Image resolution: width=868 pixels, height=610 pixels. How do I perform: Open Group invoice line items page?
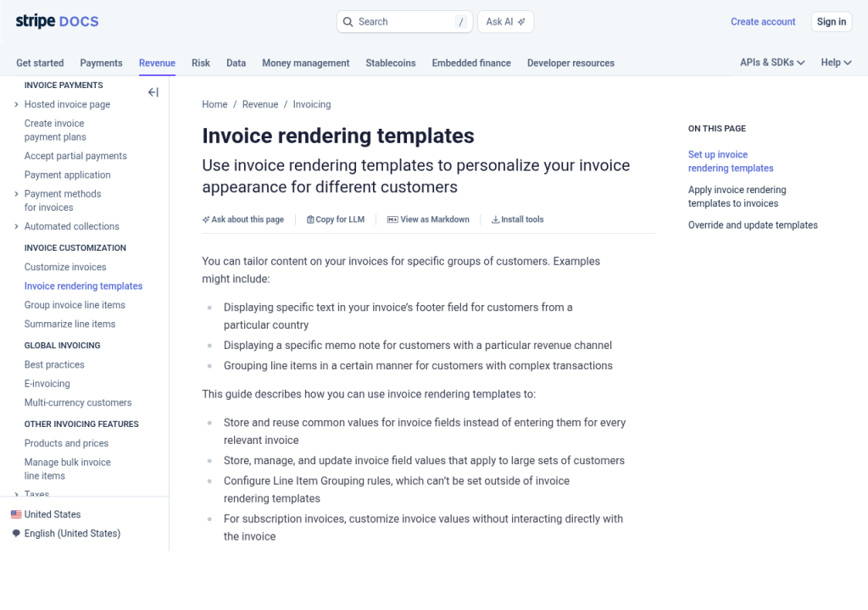(75, 305)
